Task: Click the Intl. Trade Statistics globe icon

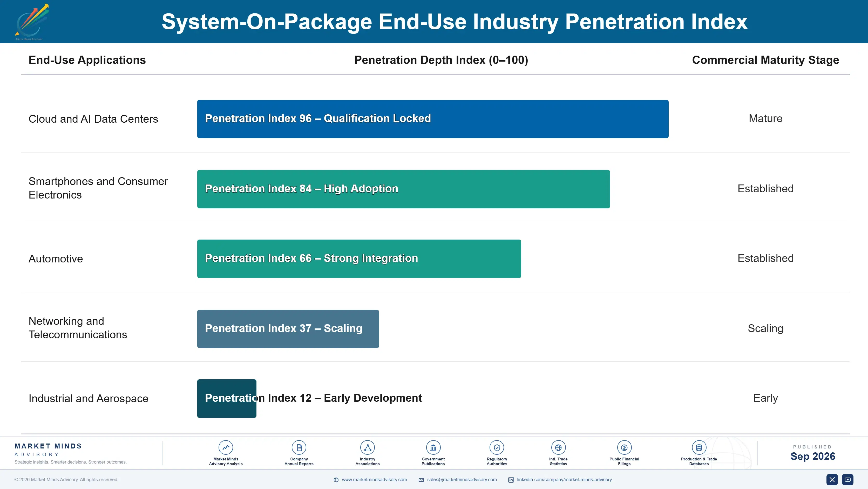Action: coord(558,447)
